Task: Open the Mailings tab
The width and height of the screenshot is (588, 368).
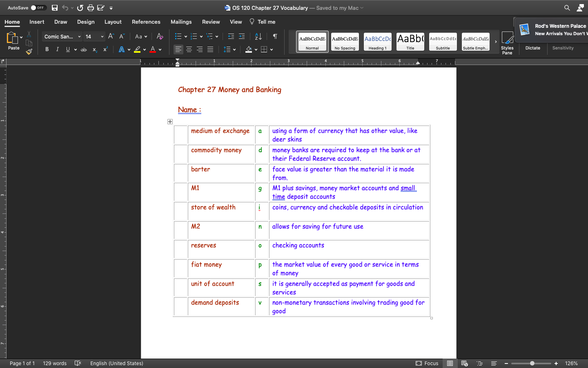Action: pyautogui.click(x=181, y=22)
